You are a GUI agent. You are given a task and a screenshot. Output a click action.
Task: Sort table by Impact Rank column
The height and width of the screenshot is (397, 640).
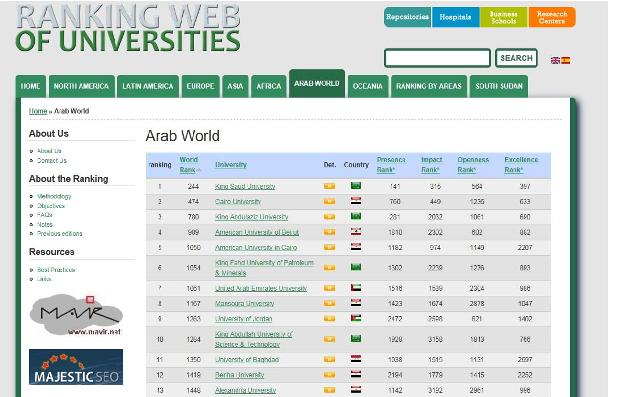point(431,164)
